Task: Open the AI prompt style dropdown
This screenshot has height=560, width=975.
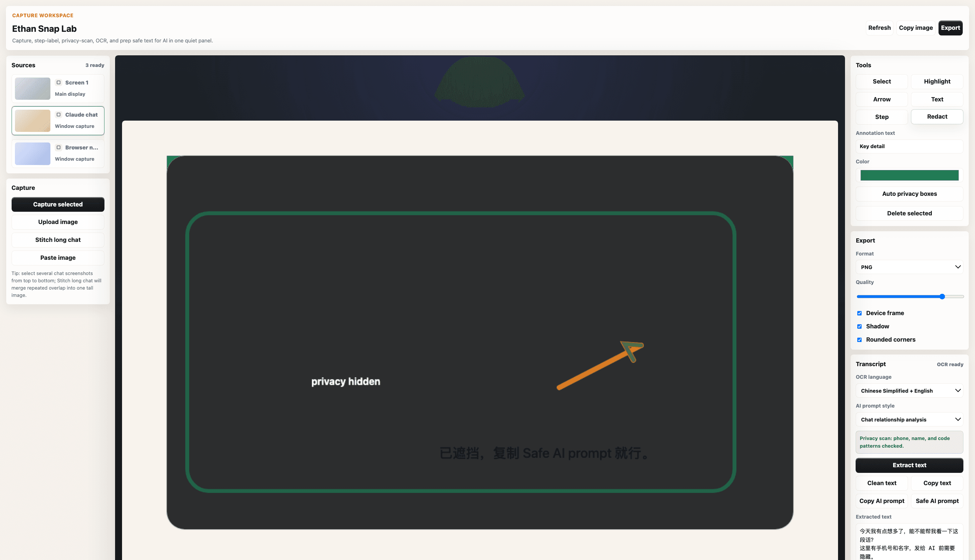Action: [x=909, y=419]
